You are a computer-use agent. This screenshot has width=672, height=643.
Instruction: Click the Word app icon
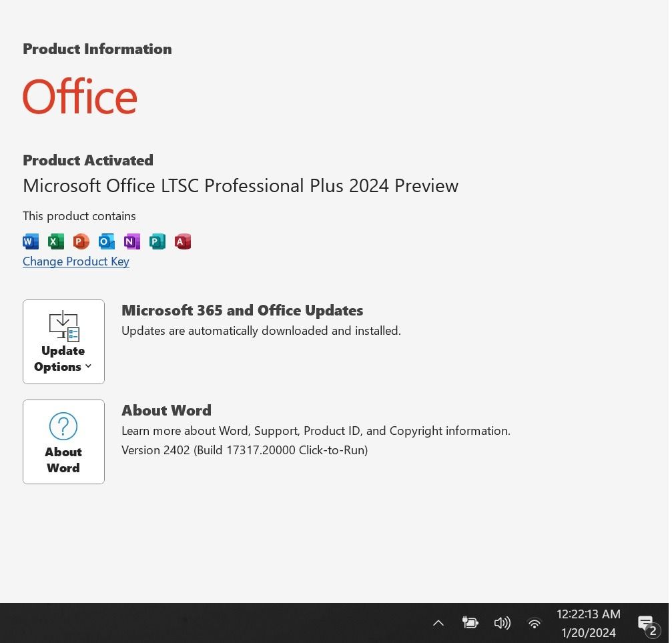point(31,242)
